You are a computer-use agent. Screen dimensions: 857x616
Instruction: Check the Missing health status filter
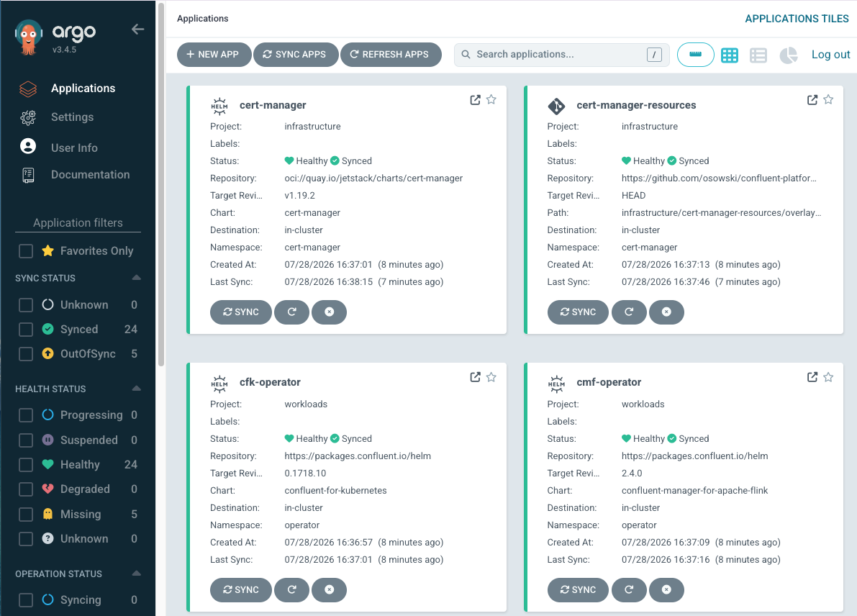(26, 515)
